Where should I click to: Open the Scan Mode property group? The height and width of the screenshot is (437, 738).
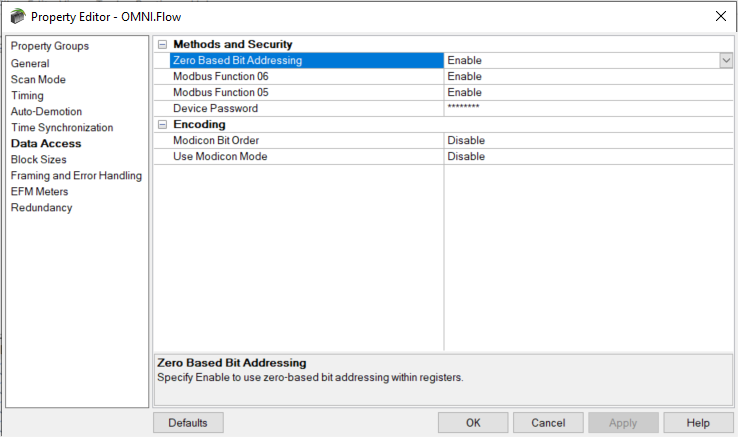(x=38, y=80)
